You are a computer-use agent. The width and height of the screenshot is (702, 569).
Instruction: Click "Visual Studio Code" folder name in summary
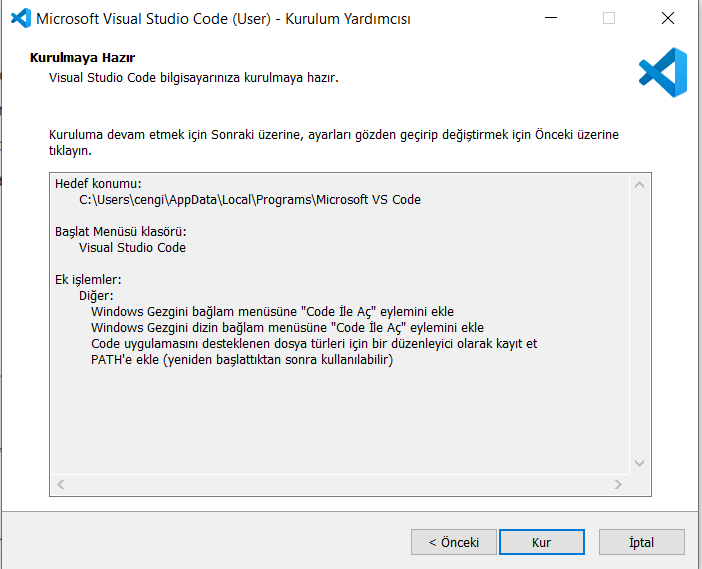pyautogui.click(x=132, y=248)
